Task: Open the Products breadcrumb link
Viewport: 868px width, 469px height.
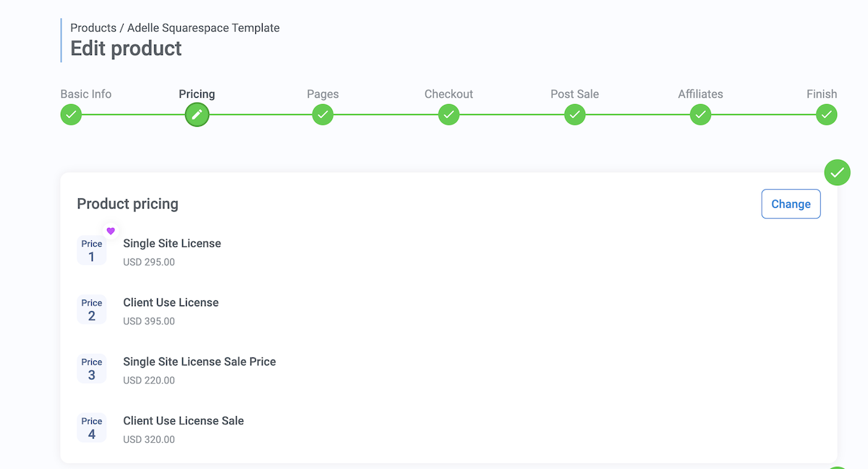Action: pos(93,28)
